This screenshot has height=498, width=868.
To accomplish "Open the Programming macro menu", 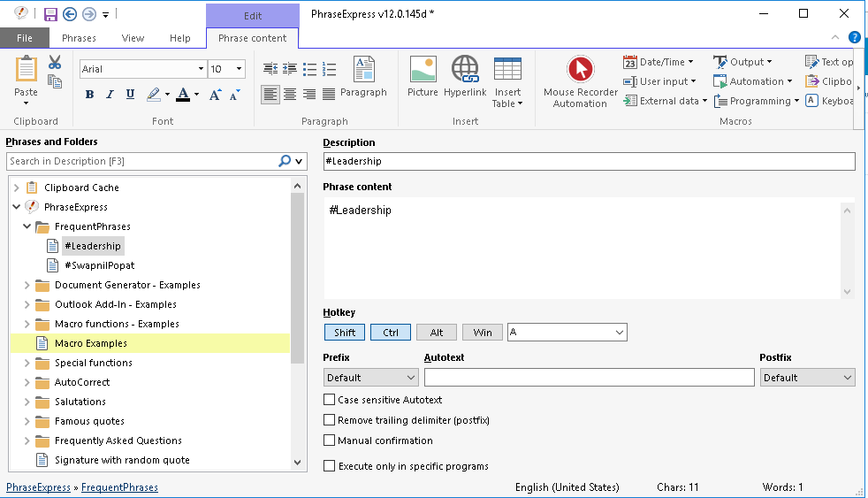I will pos(756,101).
